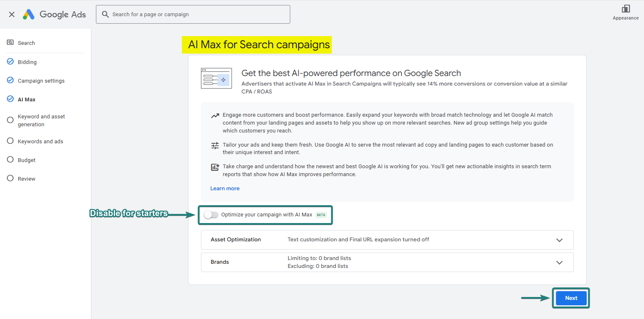Click the Appearance label
This screenshot has height=319, width=644.
(x=625, y=18)
